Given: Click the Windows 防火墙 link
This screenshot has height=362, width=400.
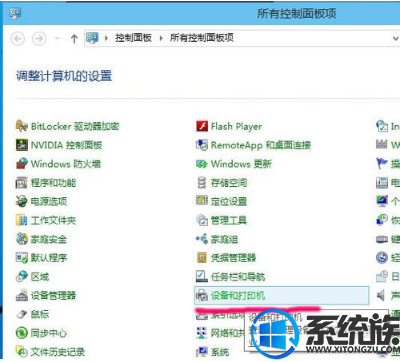Looking at the screenshot, I should [66, 164].
